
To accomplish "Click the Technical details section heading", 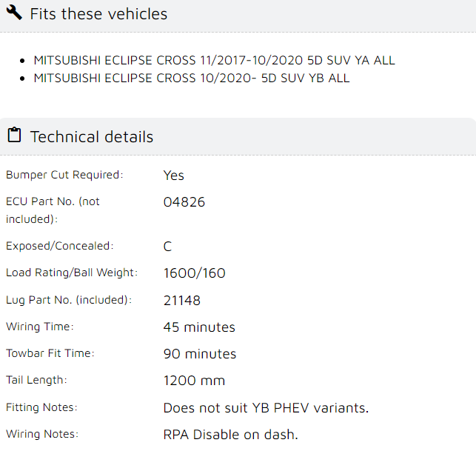I will click(x=92, y=137).
